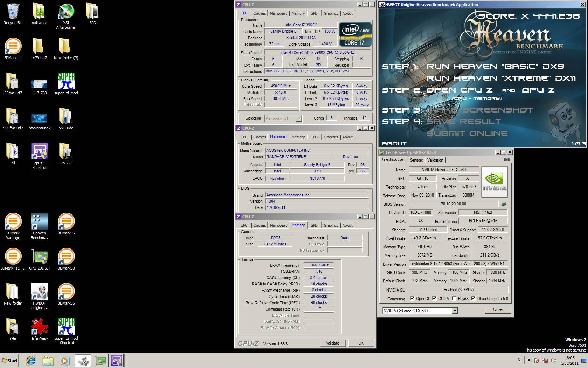Open About tab in bottom CPU-Z window
This screenshot has height=368, width=588.
pos(348,225)
